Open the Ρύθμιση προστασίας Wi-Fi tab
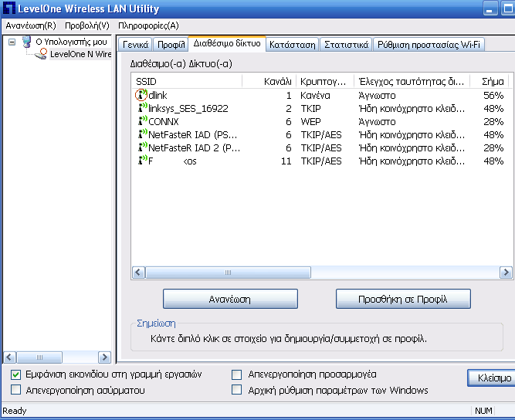515x420 pixels. [429, 45]
